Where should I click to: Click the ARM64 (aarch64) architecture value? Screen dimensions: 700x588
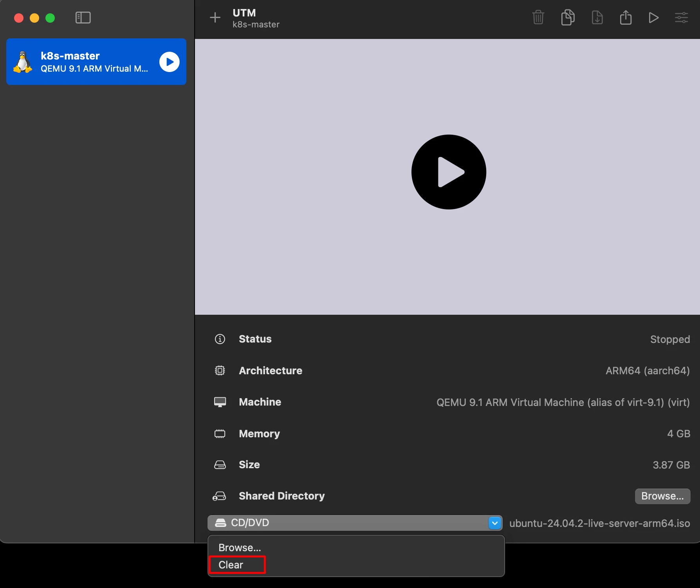(x=648, y=371)
